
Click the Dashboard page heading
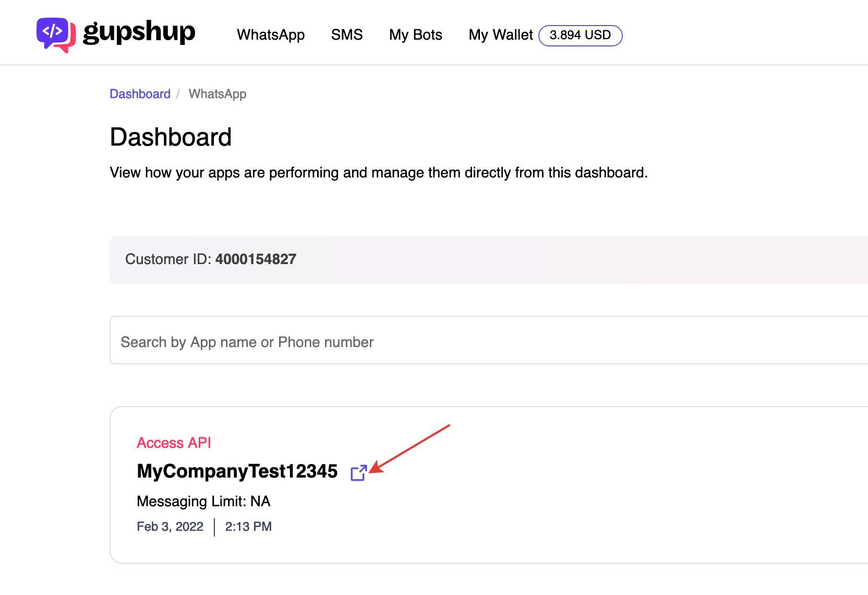click(171, 137)
